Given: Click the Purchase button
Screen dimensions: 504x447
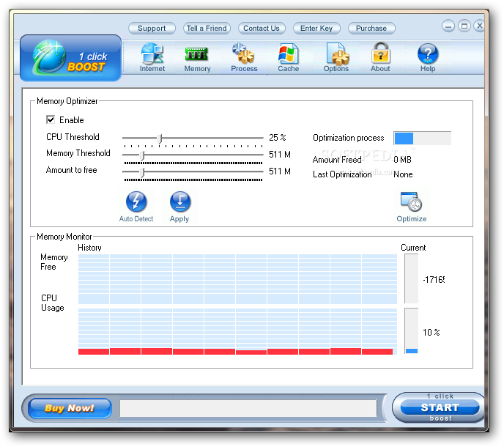Looking at the screenshot, I should click(371, 29).
